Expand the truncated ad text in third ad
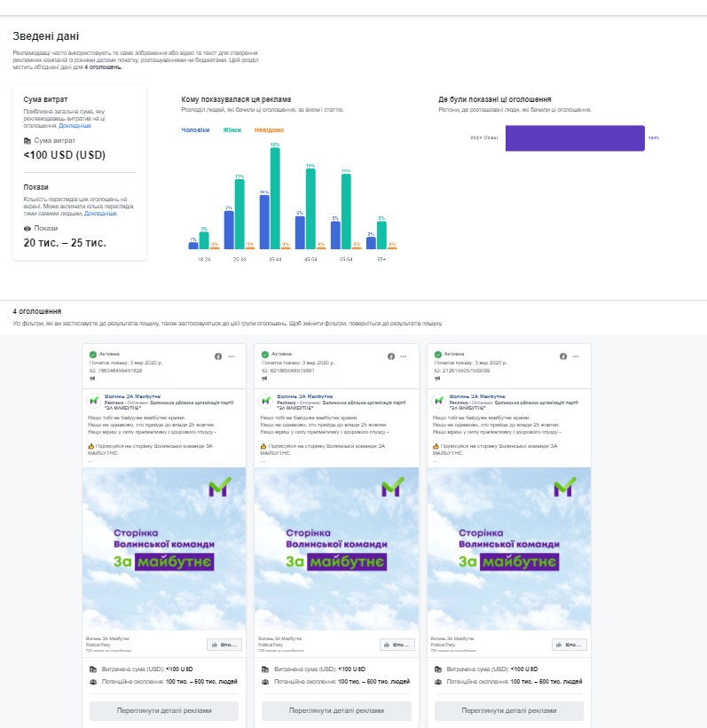This screenshot has width=707, height=728. click(435, 461)
